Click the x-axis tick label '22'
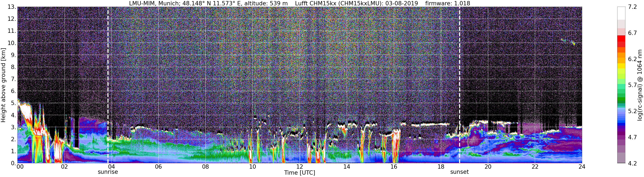 point(535,167)
